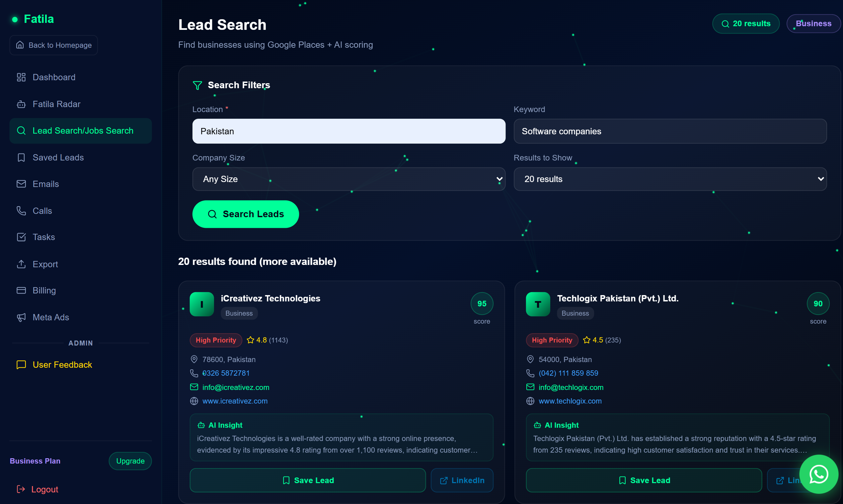This screenshot has height=504, width=843.
Task: Open Billing from the sidebar
Action: (x=81, y=290)
